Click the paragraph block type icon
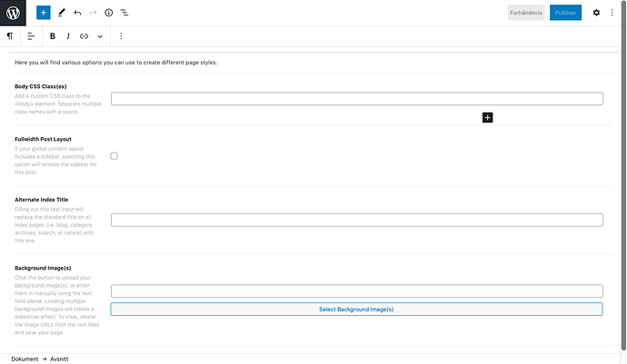This screenshot has width=627, height=364. [10, 36]
